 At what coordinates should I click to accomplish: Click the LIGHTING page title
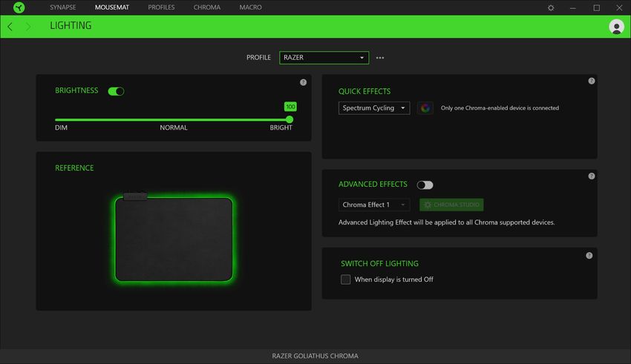click(71, 26)
